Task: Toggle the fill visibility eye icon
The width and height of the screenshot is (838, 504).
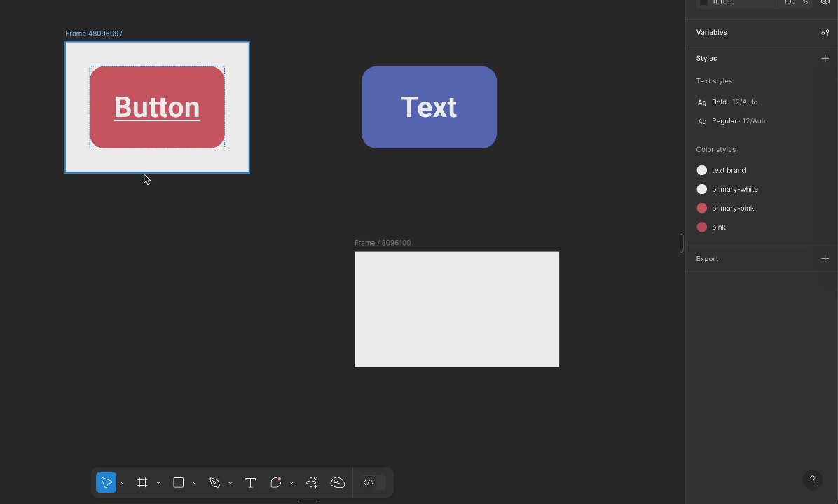Action: [825, 2]
